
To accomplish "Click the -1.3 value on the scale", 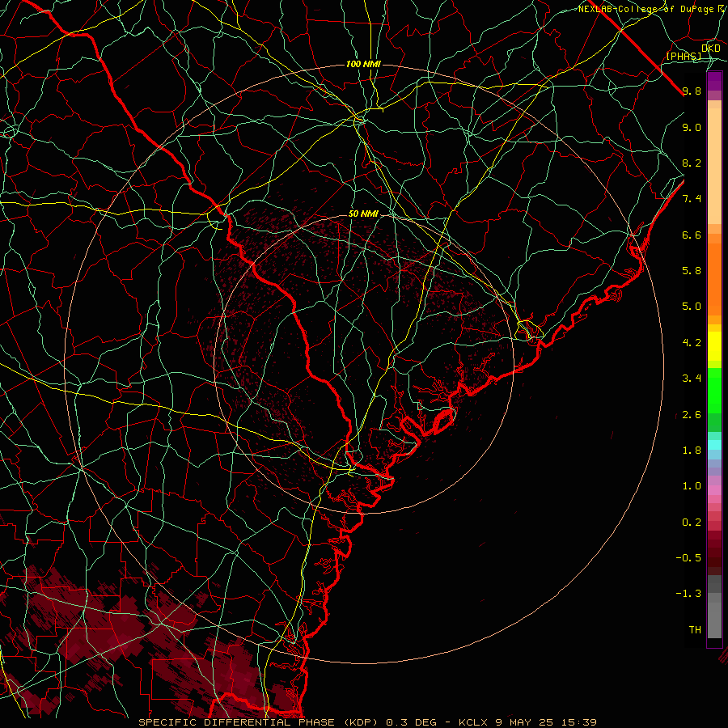I will tap(688, 594).
